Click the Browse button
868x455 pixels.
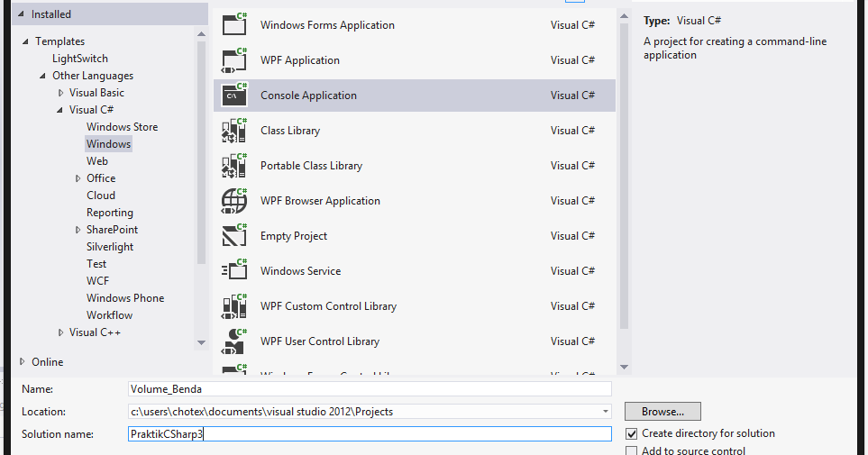point(662,412)
